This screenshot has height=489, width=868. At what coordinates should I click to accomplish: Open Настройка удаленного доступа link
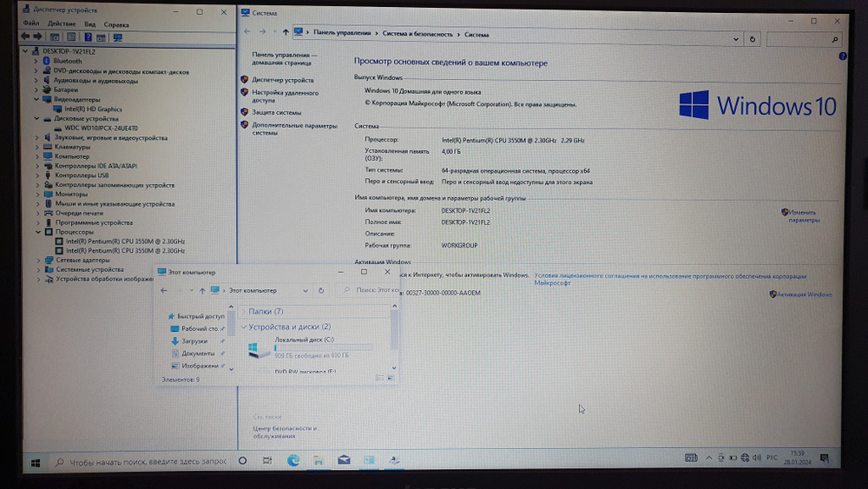coord(285,96)
